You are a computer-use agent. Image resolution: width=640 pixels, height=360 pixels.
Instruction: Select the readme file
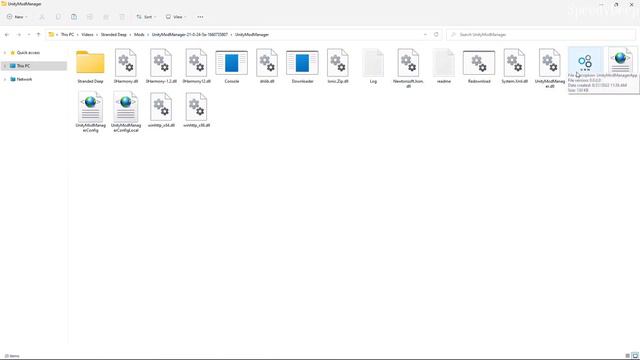444,67
